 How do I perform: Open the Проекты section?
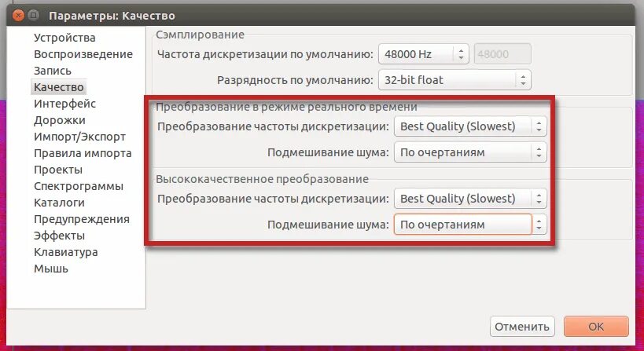(58, 170)
